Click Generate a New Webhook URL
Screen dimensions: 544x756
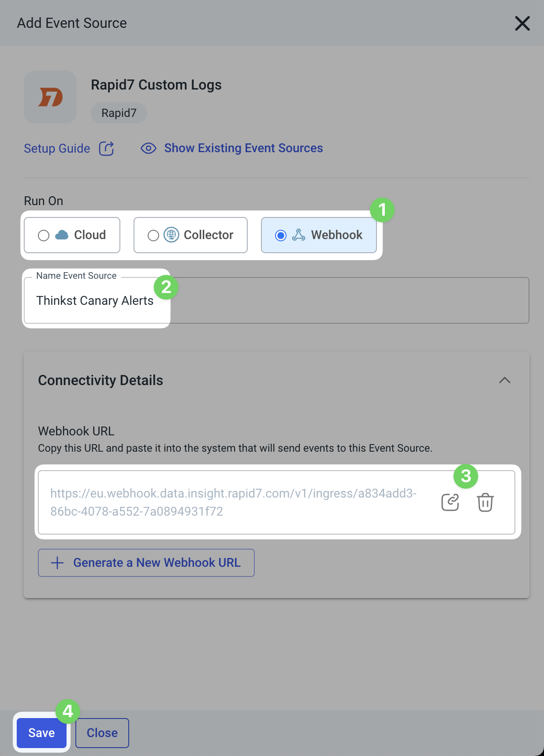pos(146,563)
